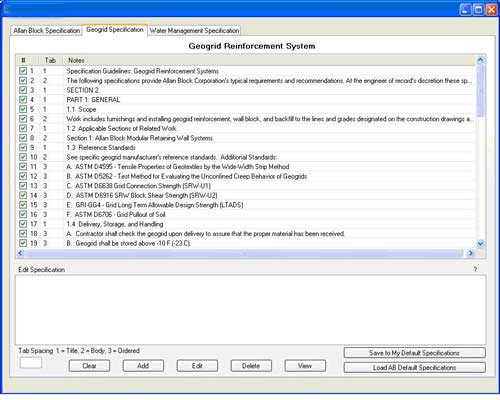Select 'E. GRI-GG4 - Grid Long Term' row

[x=155, y=205]
